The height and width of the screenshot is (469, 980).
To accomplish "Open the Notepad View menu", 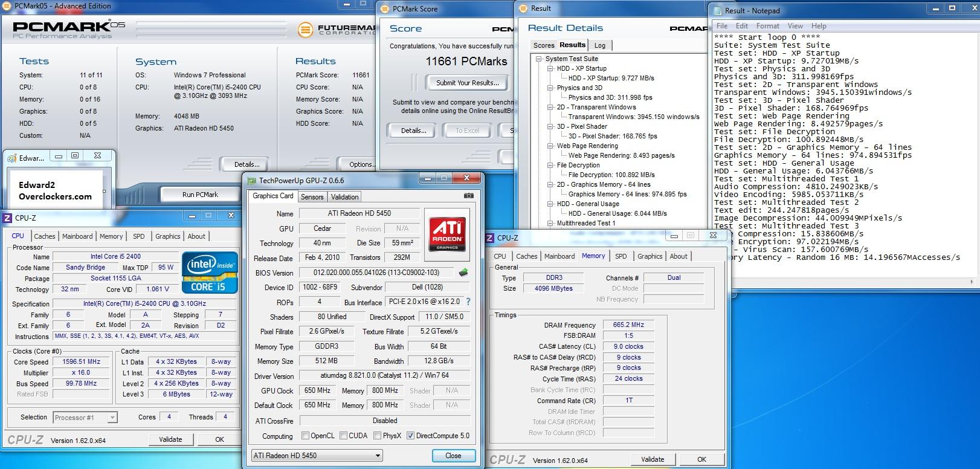I will 795,26.
